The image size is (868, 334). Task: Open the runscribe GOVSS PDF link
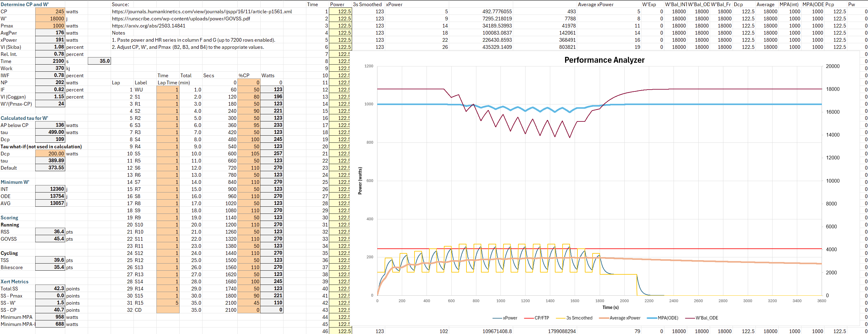tap(181, 19)
